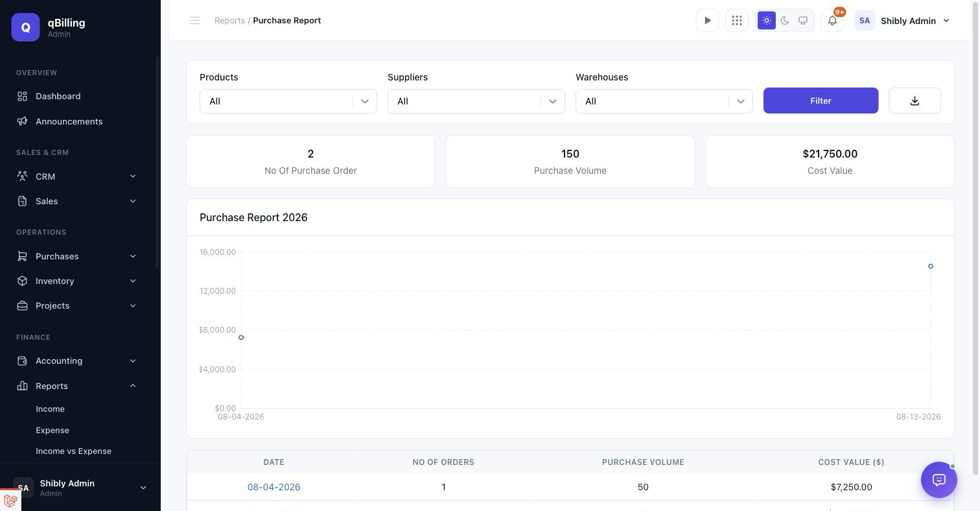Viewport: 980px width, 511px height.
Task: Open the notifications bell icon
Action: tap(832, 21)
